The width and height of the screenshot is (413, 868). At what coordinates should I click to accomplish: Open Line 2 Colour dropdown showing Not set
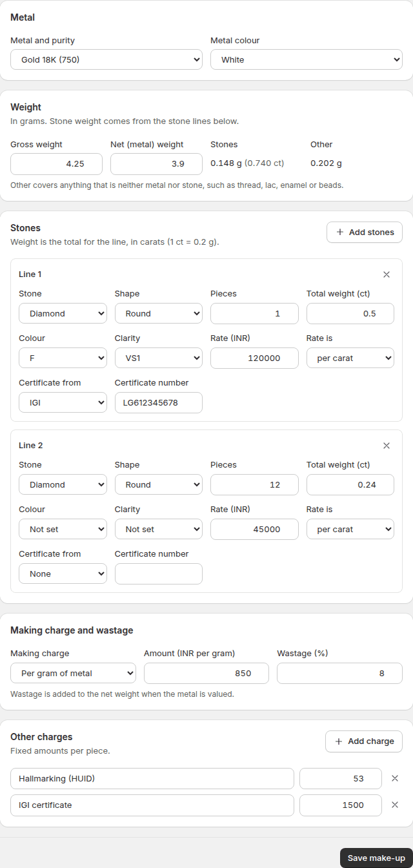tap(63, 529)
